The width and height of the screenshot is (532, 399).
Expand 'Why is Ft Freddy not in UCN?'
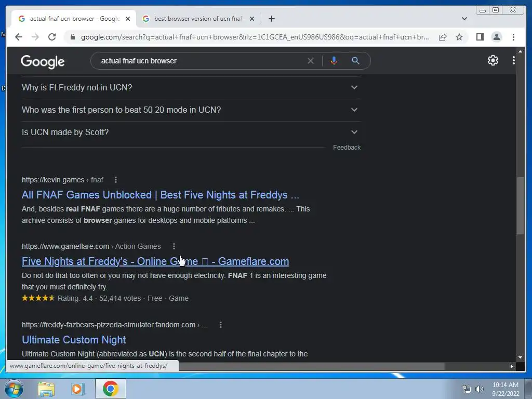click(x=191, y=87)
